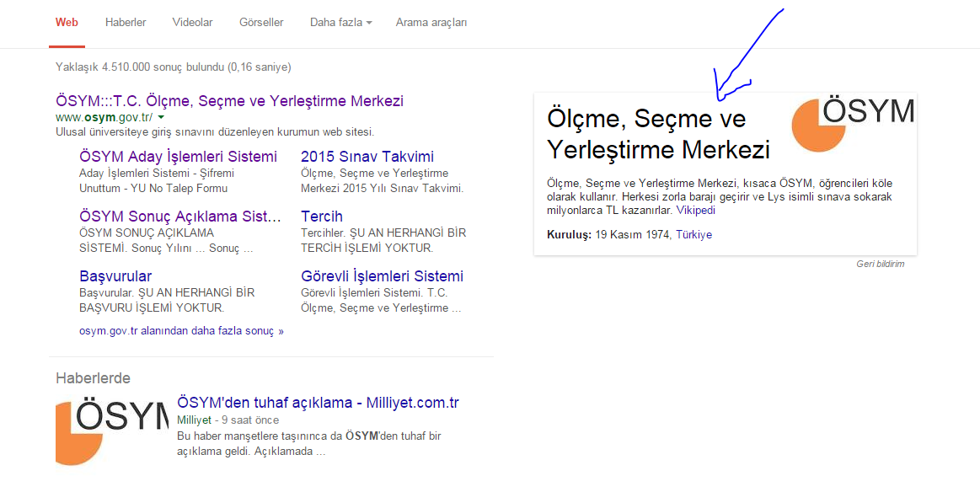Click the snippet 'Ulusal üniversiteye giriş sınavını düzenleyen'

tap(215, 132)
